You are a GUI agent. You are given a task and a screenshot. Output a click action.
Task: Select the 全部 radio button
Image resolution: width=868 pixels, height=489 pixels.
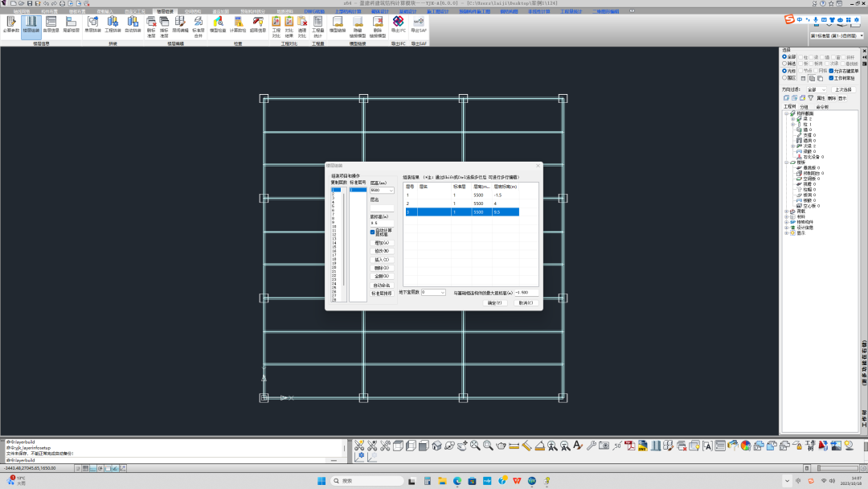[x=784, y=57]
